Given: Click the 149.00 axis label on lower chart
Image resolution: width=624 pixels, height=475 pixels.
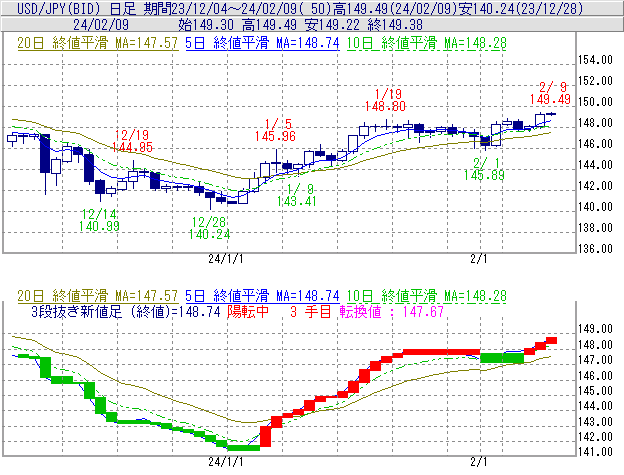Looking at the screenshot, I should click(x=595, y=329).
